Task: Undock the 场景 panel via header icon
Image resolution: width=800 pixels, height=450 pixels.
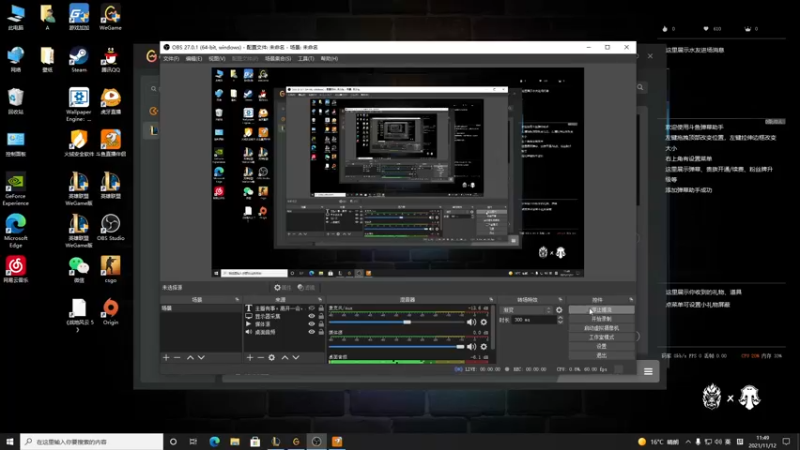Action: click(x=237, y=299)
